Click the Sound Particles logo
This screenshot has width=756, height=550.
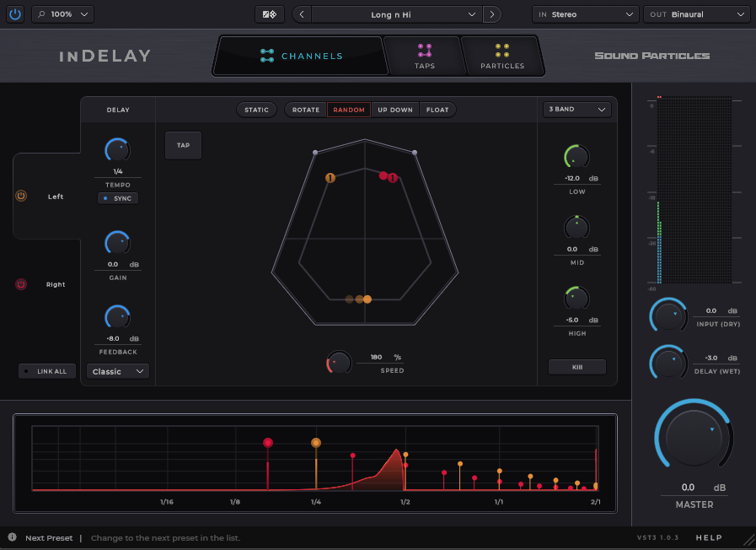pos(651,56)
